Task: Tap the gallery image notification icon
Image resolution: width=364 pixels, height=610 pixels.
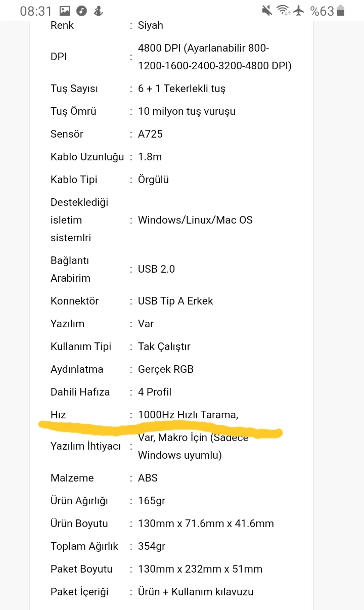Action: (x=65, y=11)
